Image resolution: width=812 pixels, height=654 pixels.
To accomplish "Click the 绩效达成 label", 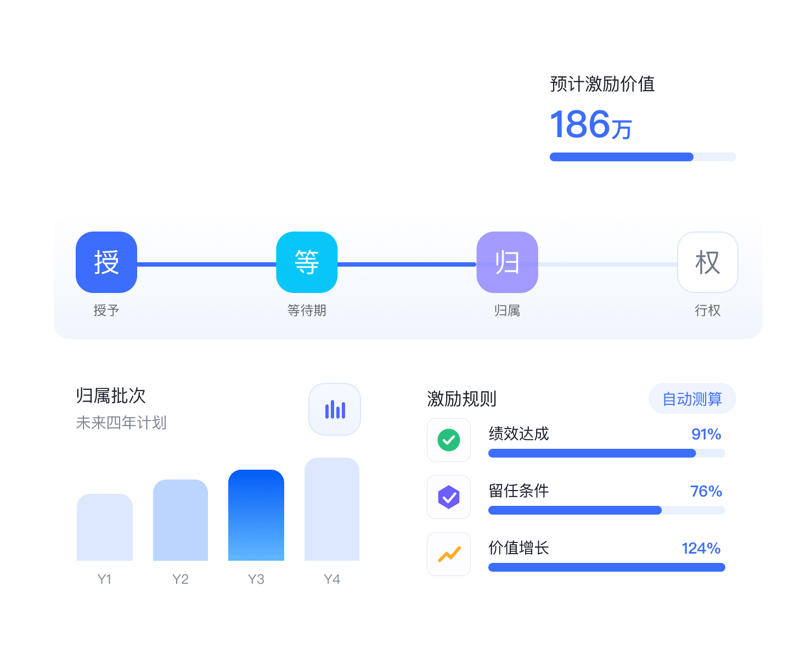I will [x=518, y=434].
